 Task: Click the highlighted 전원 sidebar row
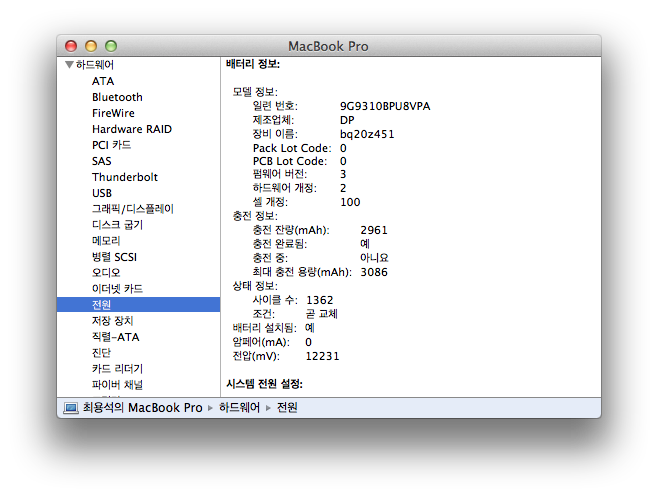[x=138, y=305]
